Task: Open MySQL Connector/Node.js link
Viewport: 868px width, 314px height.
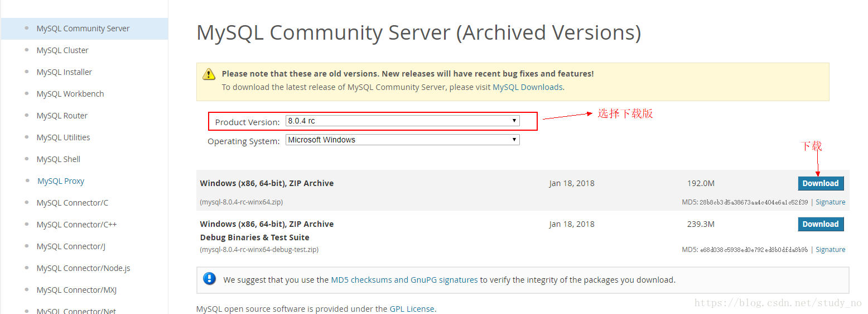Action: click(x=84, y=268)
